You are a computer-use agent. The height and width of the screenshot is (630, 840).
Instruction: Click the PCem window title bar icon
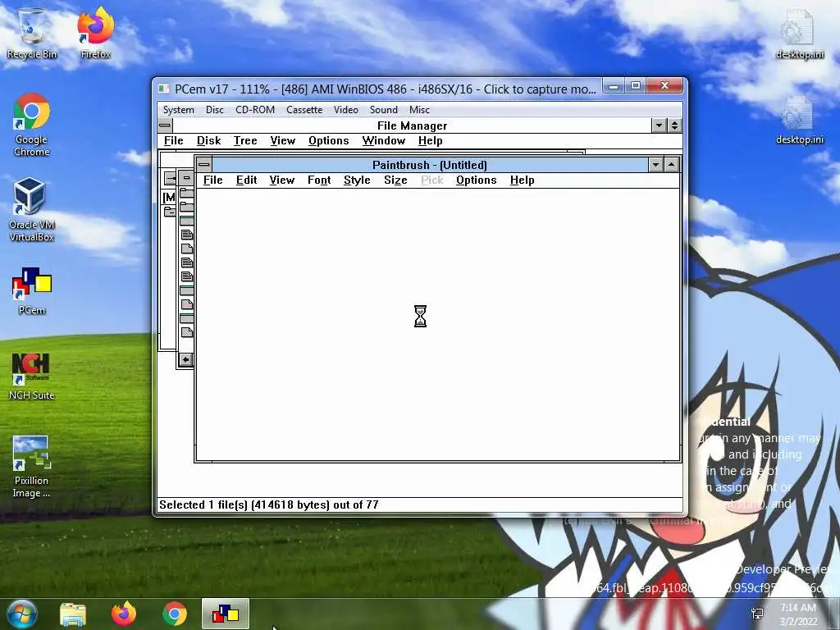(x=164, y=89)
